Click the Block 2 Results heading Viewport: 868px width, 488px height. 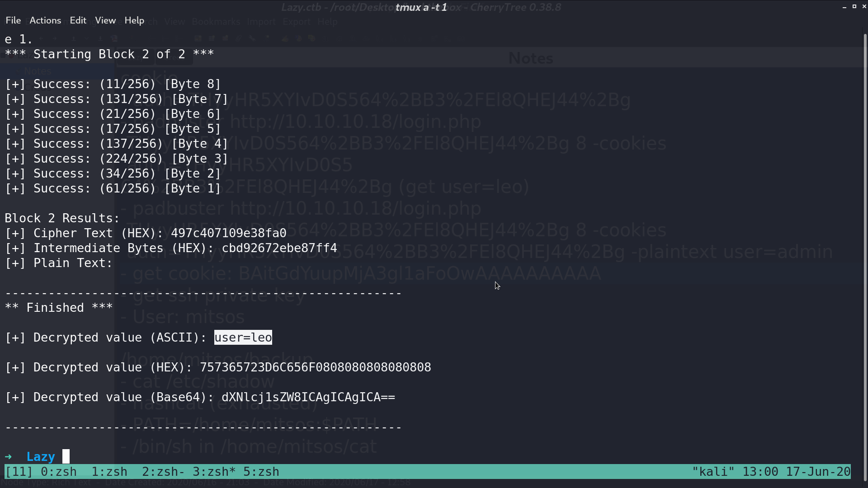62,218
